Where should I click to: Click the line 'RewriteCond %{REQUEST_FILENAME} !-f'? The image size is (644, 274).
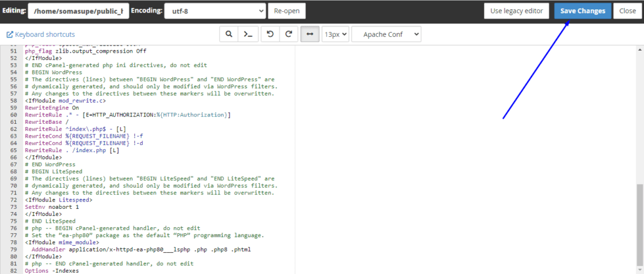point(84,136)
